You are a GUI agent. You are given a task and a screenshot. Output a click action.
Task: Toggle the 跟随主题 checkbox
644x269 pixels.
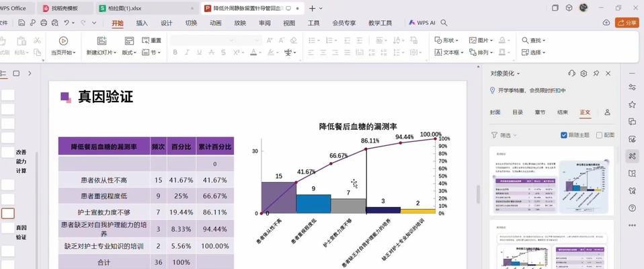pos(563,134)
